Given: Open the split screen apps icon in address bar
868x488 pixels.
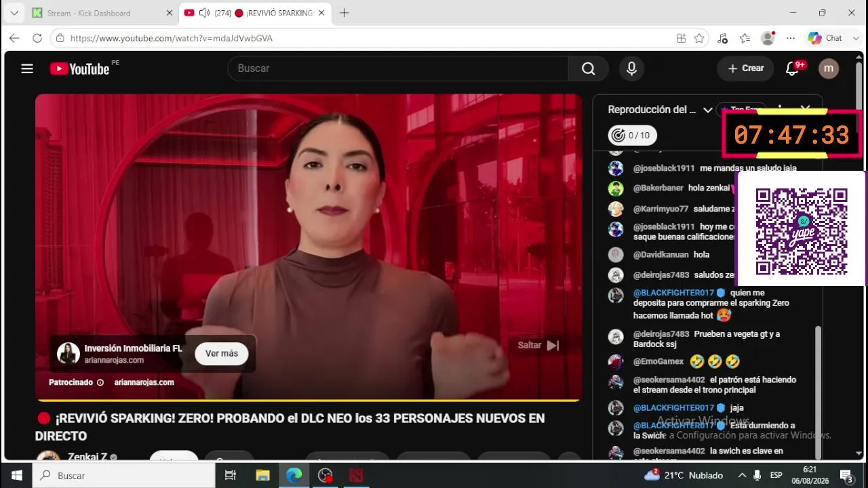Looking at the screenshot, I should (x=681, y=38).
